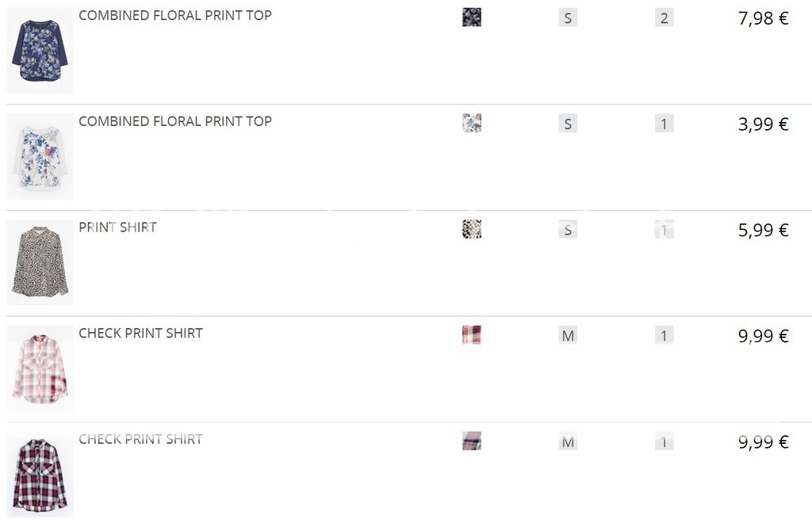Choose the pink check color swatch
The image size is (812, 520).
tap(472, 335)
